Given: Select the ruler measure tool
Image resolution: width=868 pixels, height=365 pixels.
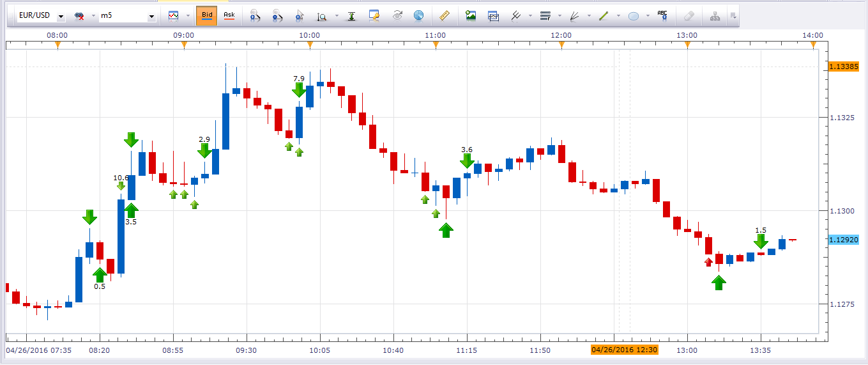Looking at the screenshot, I should 445,15.
